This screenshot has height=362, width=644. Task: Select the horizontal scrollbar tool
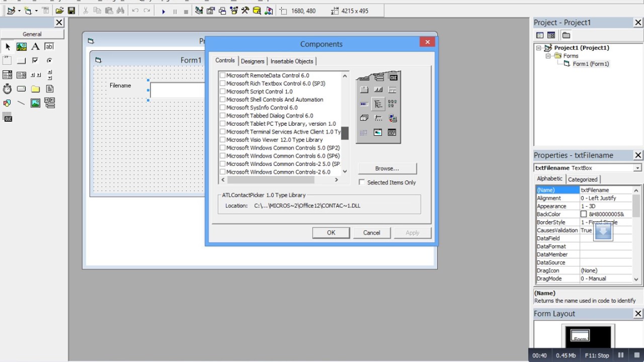pos(35,75)
